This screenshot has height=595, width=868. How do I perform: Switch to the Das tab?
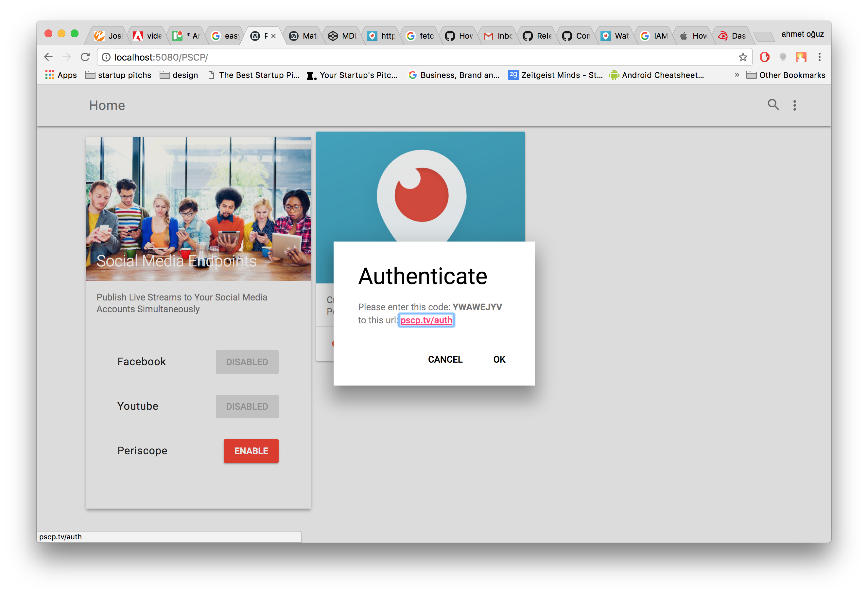coord(732,36)
